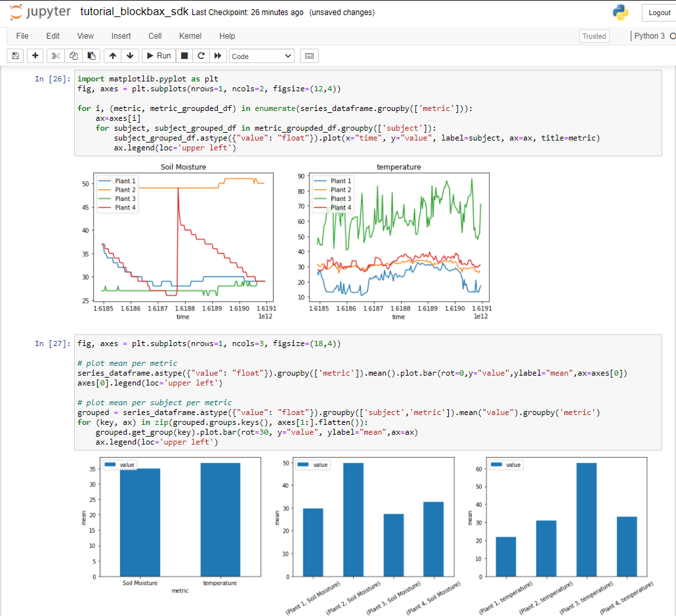Insert a new cell below

click(x=35, y=55)
